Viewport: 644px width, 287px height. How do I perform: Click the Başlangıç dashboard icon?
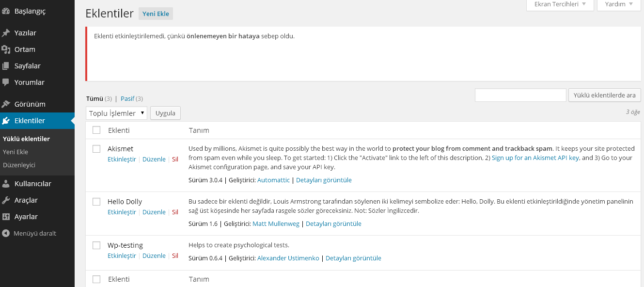click(6, 11)
